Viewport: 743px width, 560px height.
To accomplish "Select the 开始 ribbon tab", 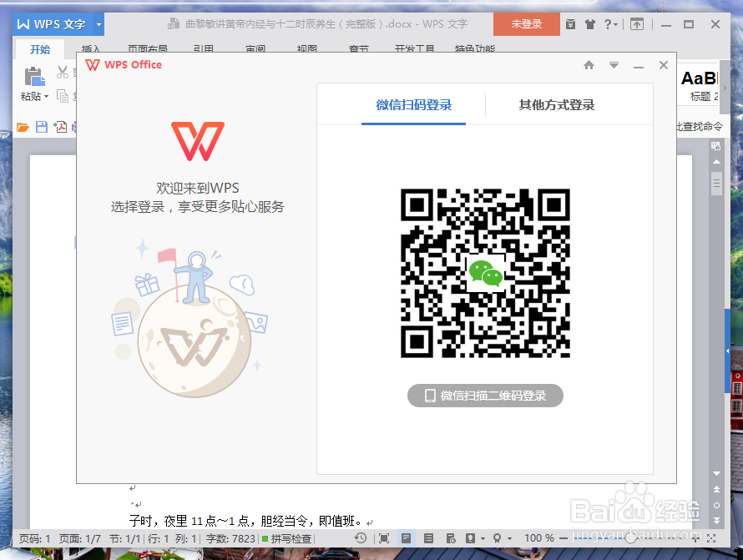I will (x=40, y=49).
